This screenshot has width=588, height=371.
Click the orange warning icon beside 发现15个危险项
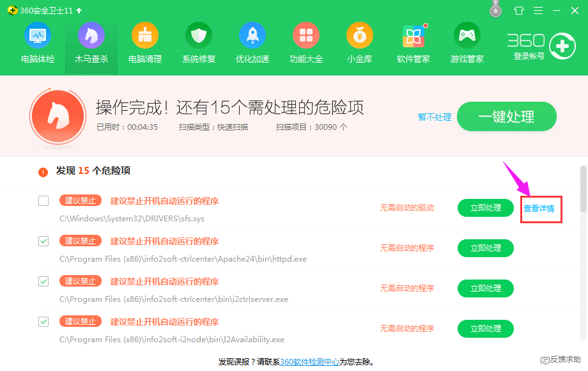click(43, 172)
